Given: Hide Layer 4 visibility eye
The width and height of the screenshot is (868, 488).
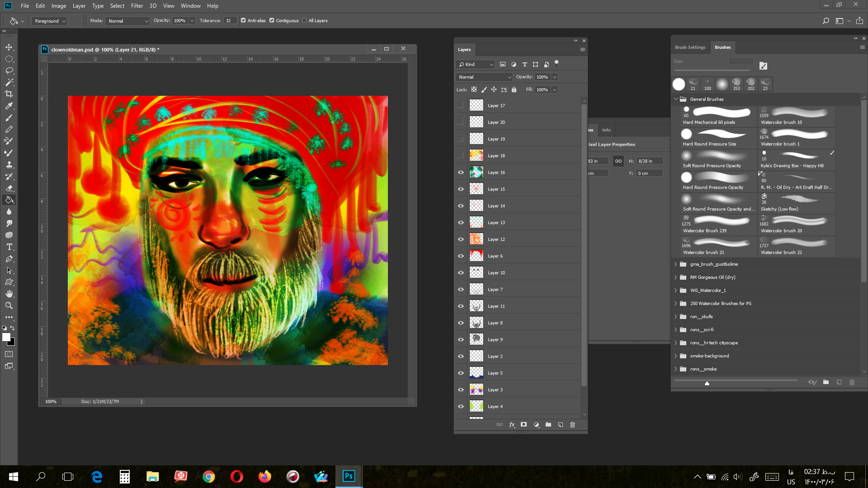Looking at the screenshot, I should pos(461,406).
